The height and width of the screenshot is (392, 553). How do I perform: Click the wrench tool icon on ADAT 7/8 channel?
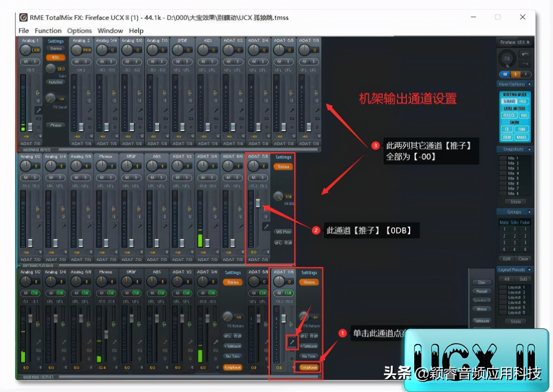267,226
